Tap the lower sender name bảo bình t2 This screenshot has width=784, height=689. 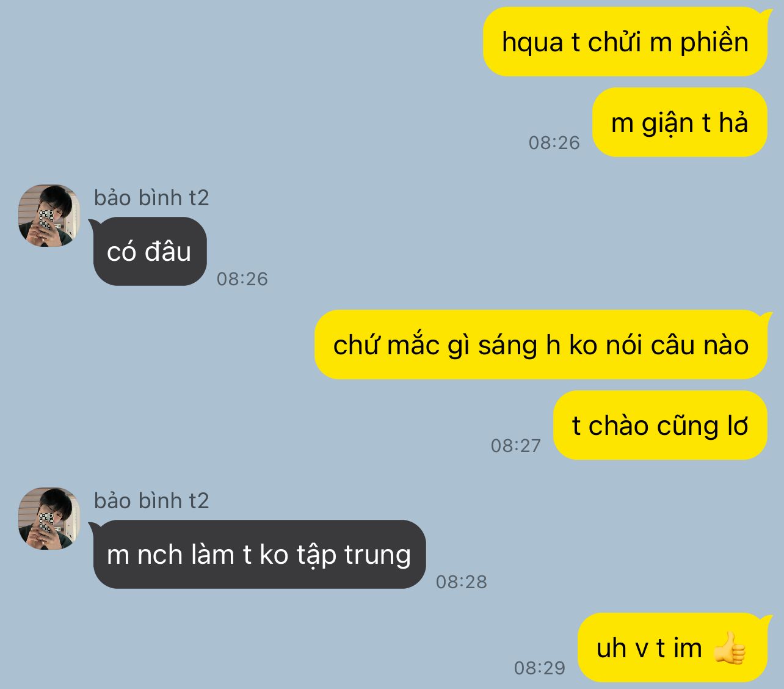(x=151, y=501)
